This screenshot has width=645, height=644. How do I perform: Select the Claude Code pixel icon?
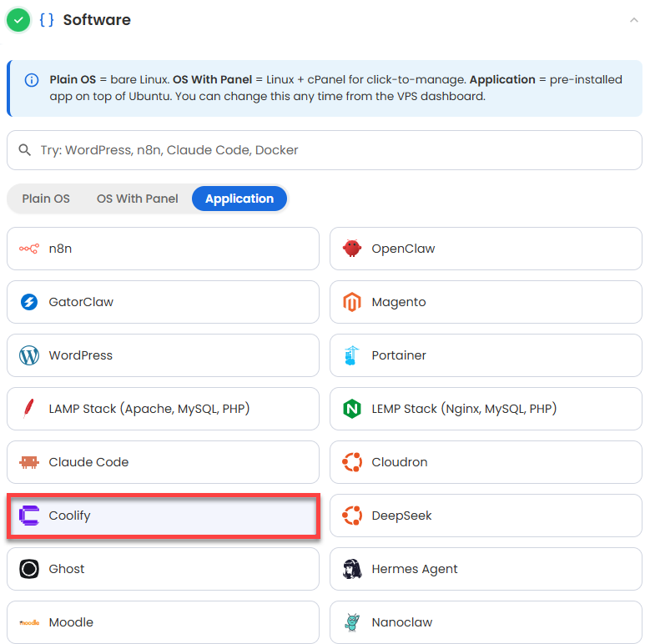(x=29, y=462)
